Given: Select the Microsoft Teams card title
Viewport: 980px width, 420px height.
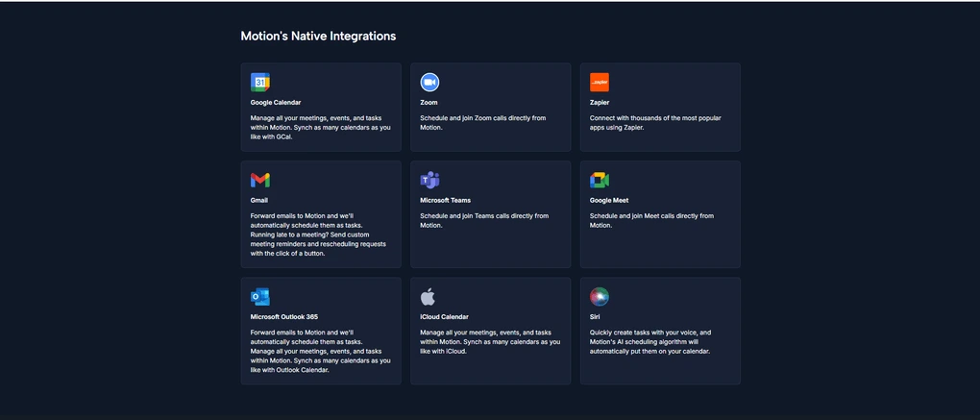Looking at the screenshot, I should pyautogui.click(x=446, y=201).
